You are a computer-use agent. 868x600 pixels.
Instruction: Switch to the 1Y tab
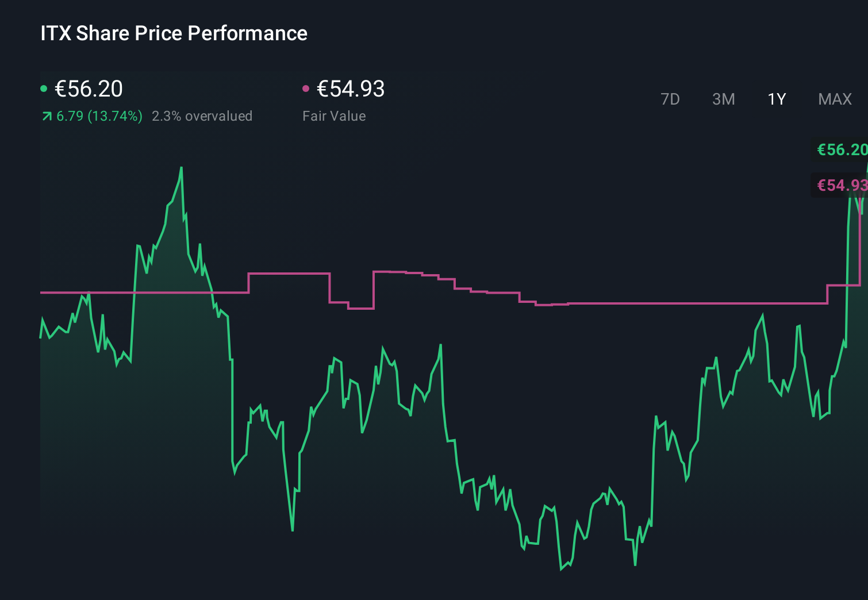(x=776, y=99)
